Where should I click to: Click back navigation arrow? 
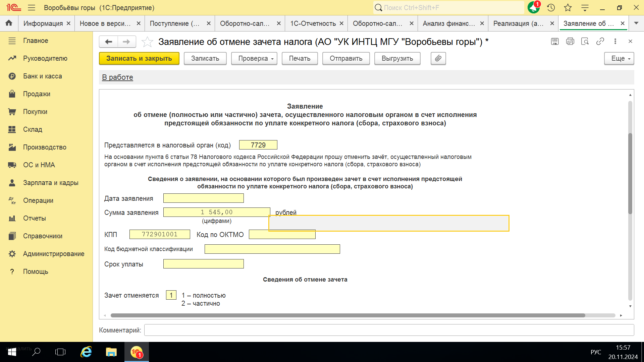pos(108,42)
